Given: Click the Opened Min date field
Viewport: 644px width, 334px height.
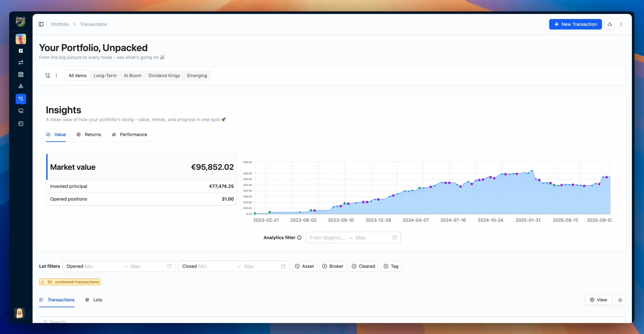Looking at the screenshot, I should [x=89, y=266].
